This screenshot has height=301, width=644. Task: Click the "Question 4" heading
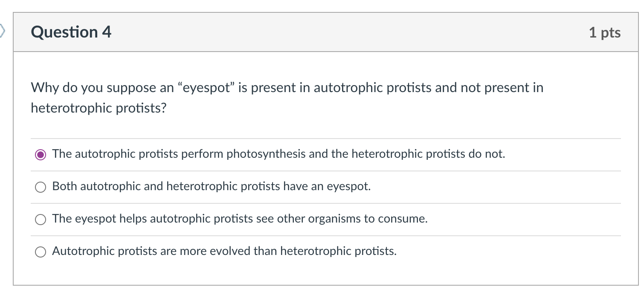(71, 32)
